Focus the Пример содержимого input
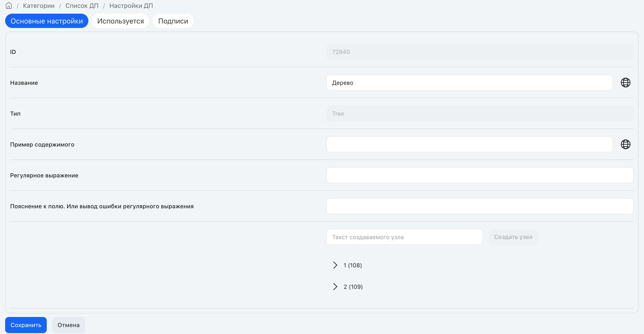 (x=470, y=144)
